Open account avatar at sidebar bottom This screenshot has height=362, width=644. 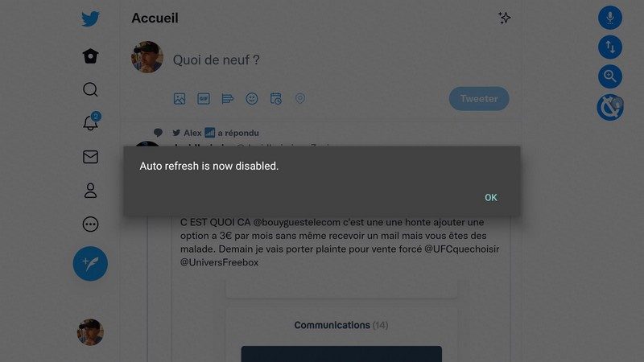pyautogui.click(x=90, y=332)
